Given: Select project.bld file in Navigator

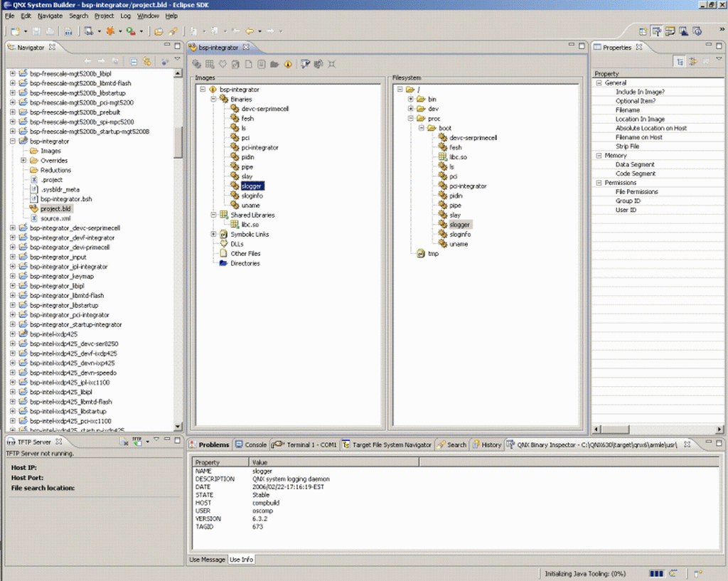Looking at the screenshot, I should tap(55, 208).
